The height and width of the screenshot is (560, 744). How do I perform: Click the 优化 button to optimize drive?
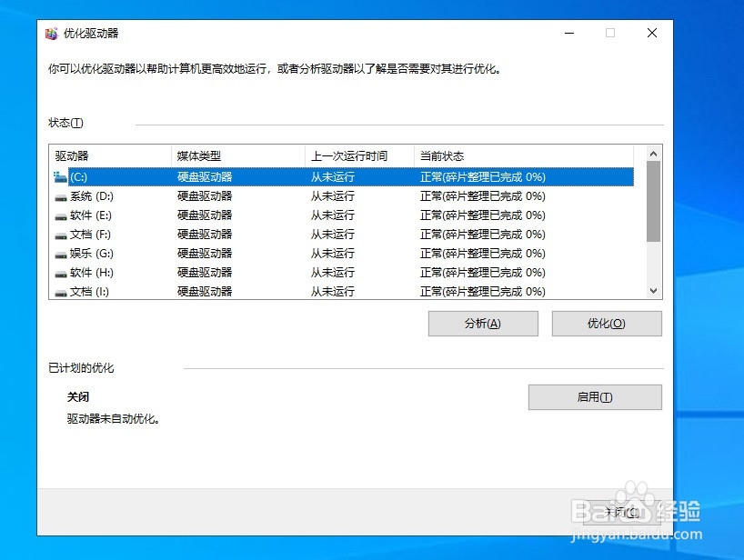606,323
